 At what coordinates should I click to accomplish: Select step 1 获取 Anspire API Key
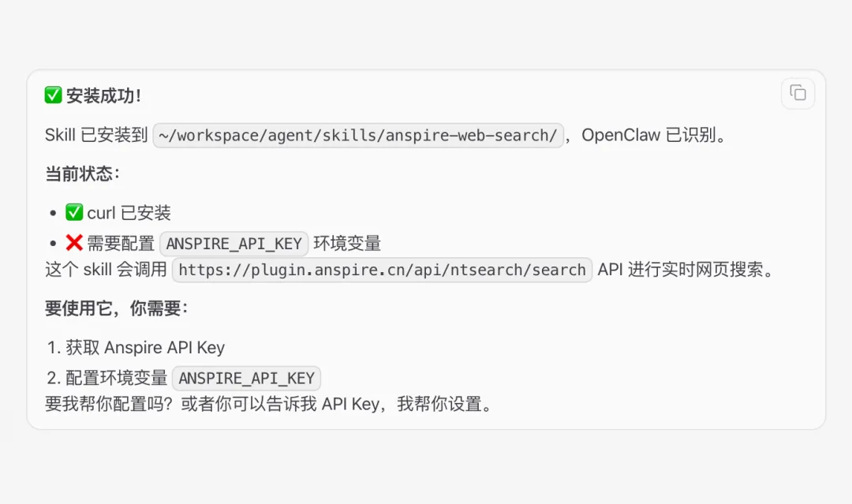(136, 348)
